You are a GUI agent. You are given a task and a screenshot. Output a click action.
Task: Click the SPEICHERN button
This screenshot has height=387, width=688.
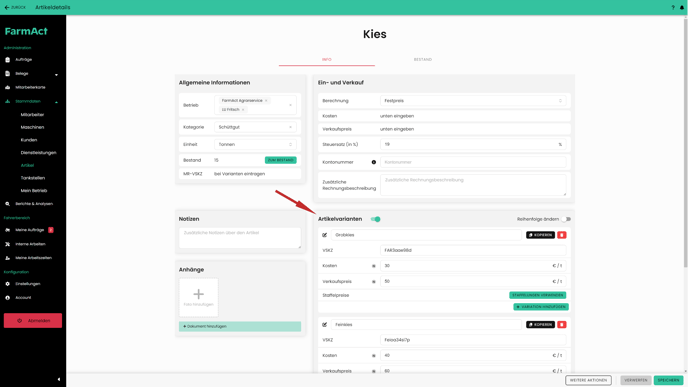coord(668,380)
